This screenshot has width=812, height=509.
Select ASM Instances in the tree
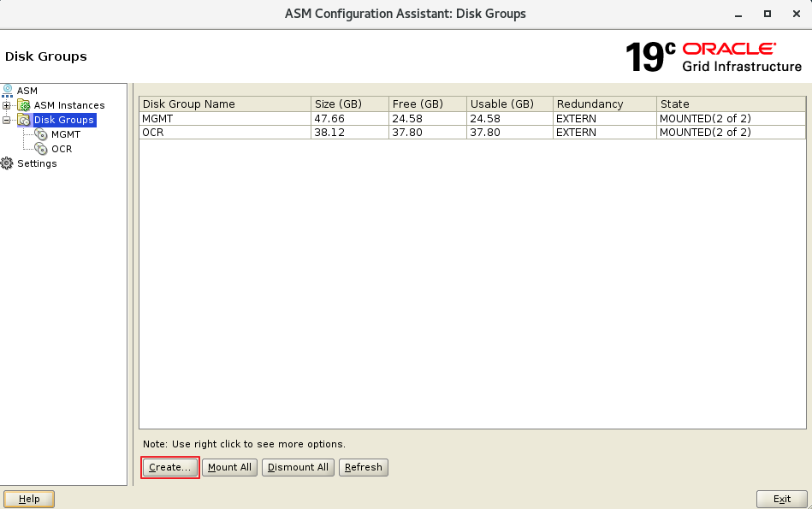point(69,105)
